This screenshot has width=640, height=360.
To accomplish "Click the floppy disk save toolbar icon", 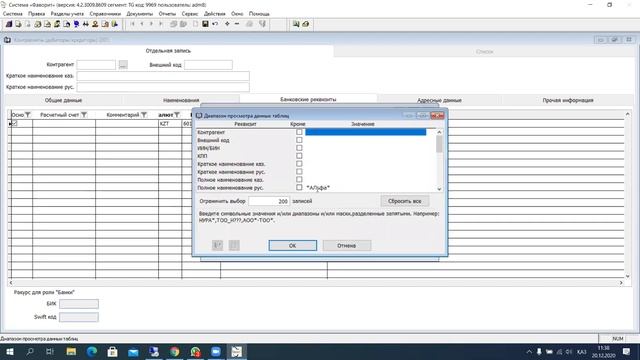I will coord(205,24).
